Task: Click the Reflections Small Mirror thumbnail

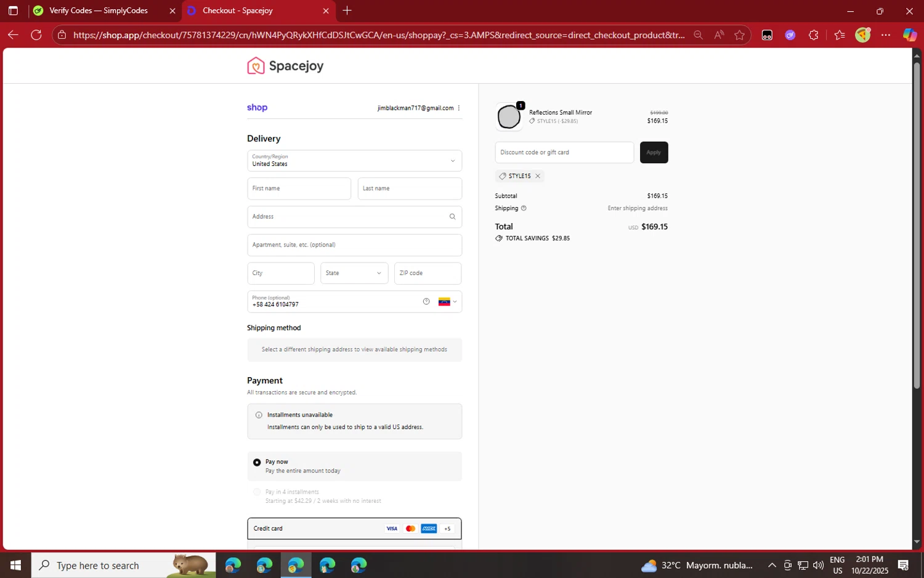Action: [x=509, y=117]
